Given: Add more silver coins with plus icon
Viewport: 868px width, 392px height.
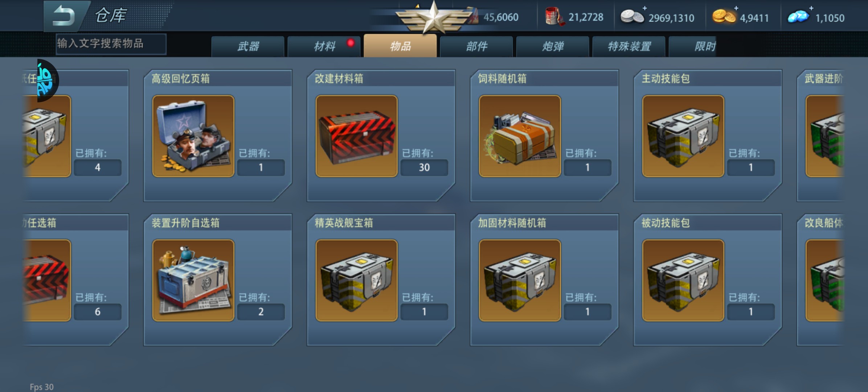Looking at the screenshot, I should (x=644, y=8).
